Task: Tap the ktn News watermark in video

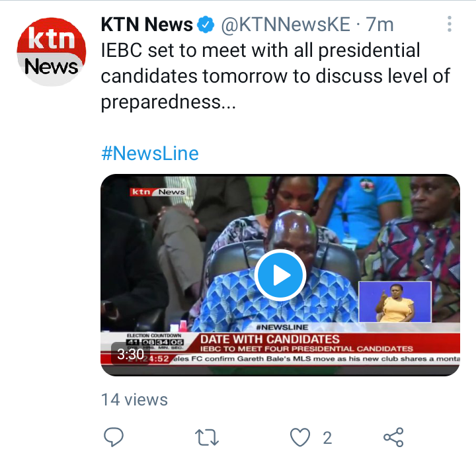Action: point(157,192)
